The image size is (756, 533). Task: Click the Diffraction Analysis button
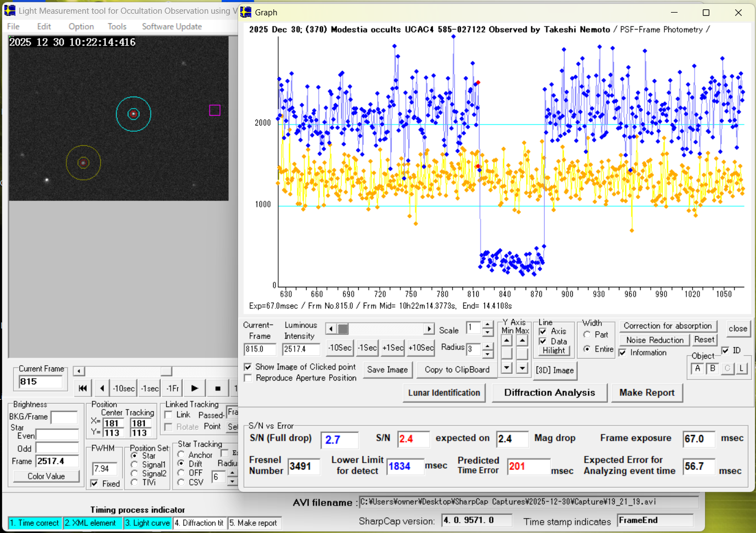[549, 393]
